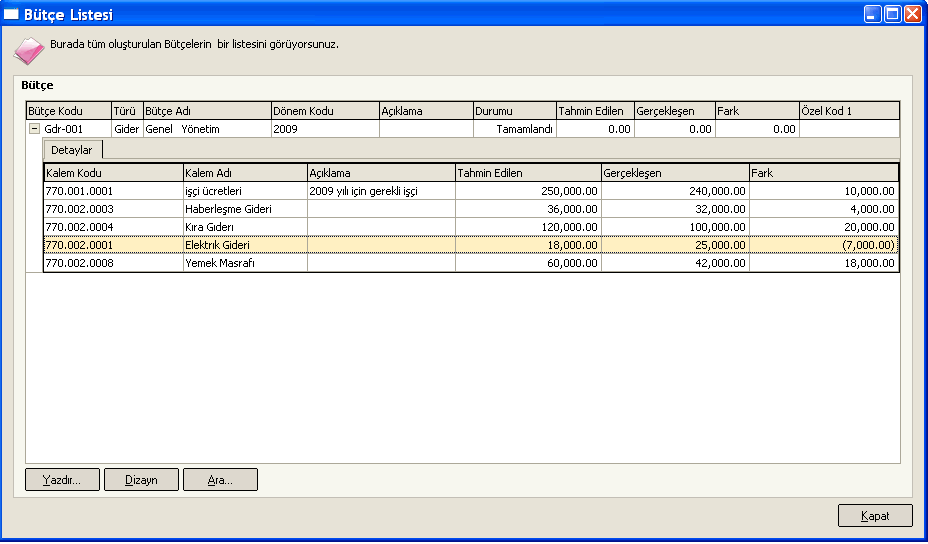Sort details by Kalem Kodu header
This screenshot has width=928, height=544.
click(x=114, y=173)
